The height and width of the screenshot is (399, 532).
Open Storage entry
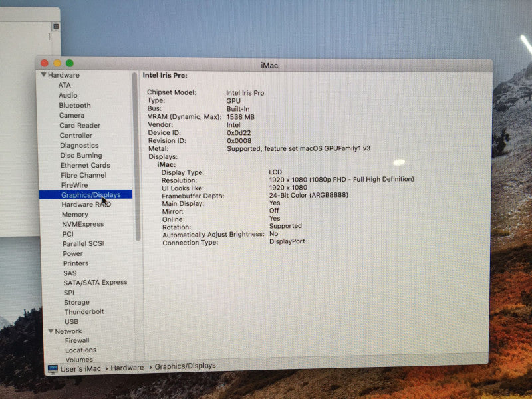[76, 302]
